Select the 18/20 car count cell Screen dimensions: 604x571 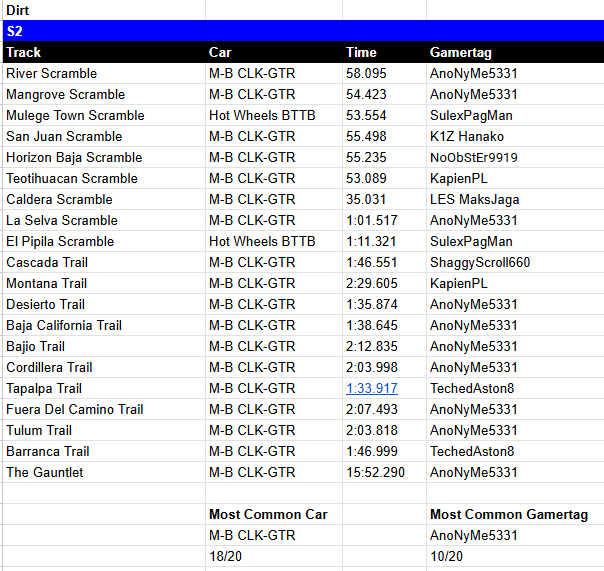[x=274, y=556]
